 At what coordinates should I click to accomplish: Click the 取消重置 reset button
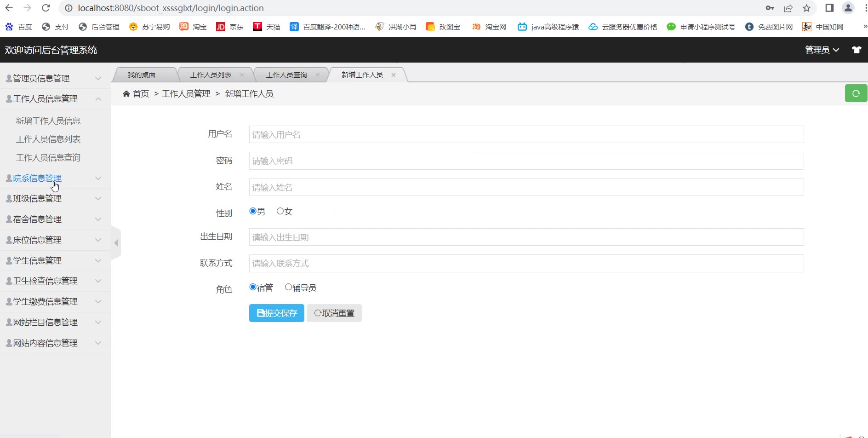(x=334, y=313)
